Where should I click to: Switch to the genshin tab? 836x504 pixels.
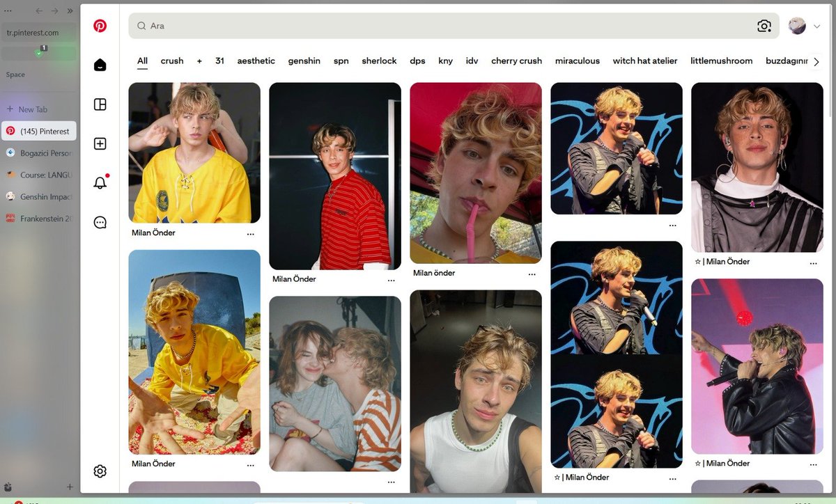pos(304,61)
